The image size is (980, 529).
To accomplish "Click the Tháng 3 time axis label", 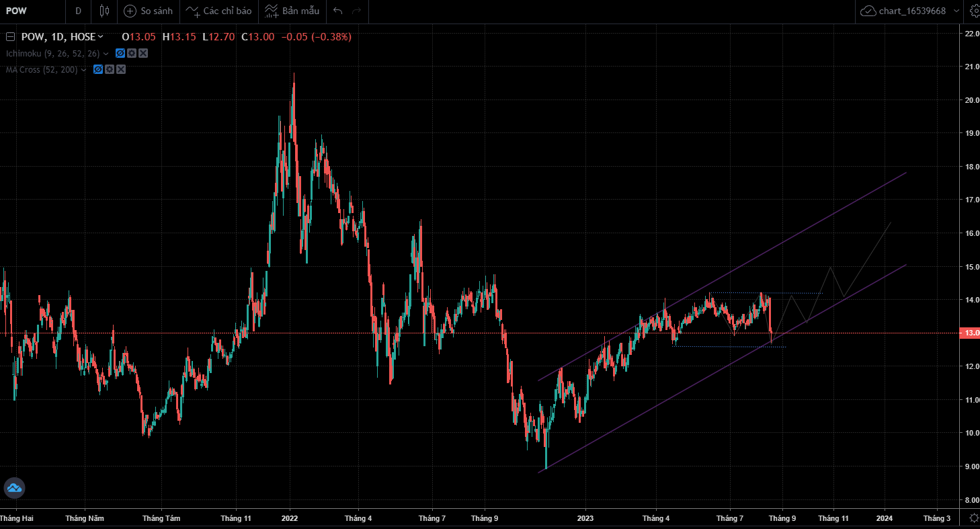I will [x=937, y=518].
